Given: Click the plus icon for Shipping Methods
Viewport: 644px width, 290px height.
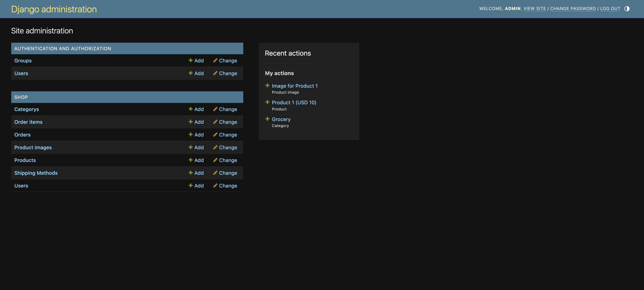Looking at the screenshot, I should 190,173.
